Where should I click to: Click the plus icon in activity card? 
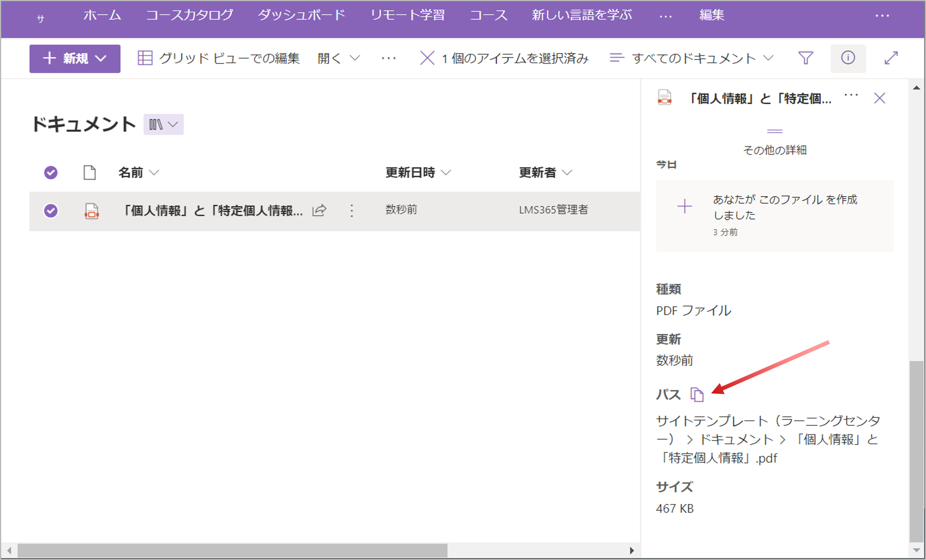click(x=684, y=206)
